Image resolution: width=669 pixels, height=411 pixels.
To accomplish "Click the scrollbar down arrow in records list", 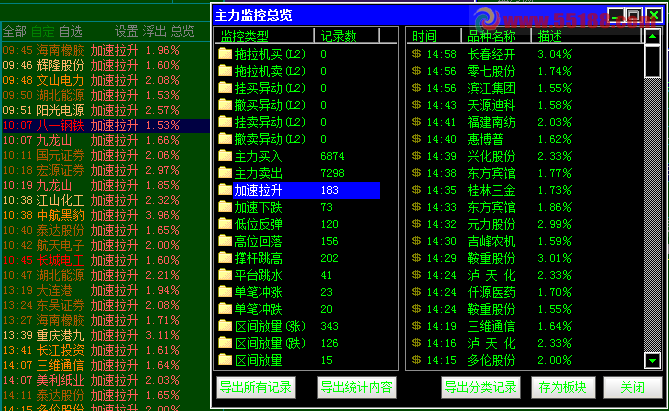I will (652, 361).
